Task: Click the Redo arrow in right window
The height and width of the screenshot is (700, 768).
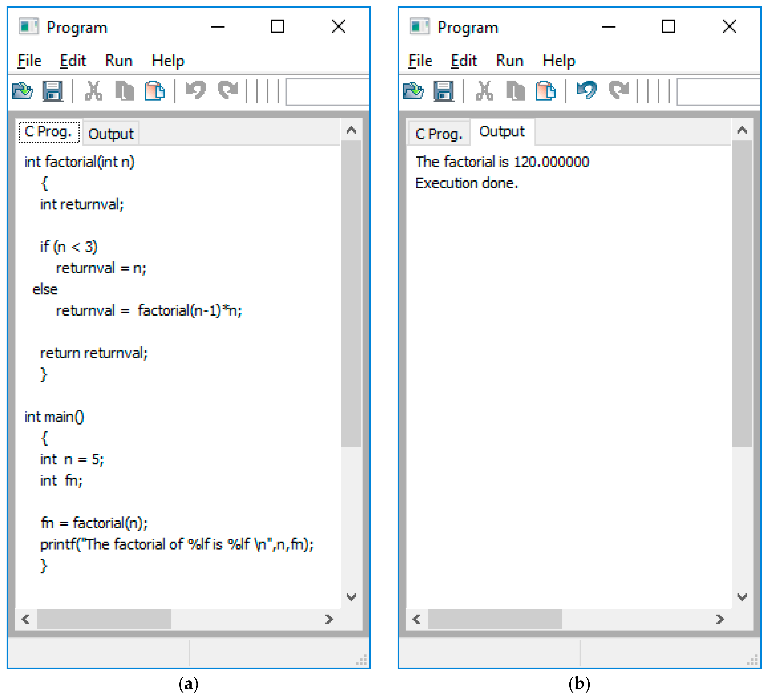Action: point(619,90)
